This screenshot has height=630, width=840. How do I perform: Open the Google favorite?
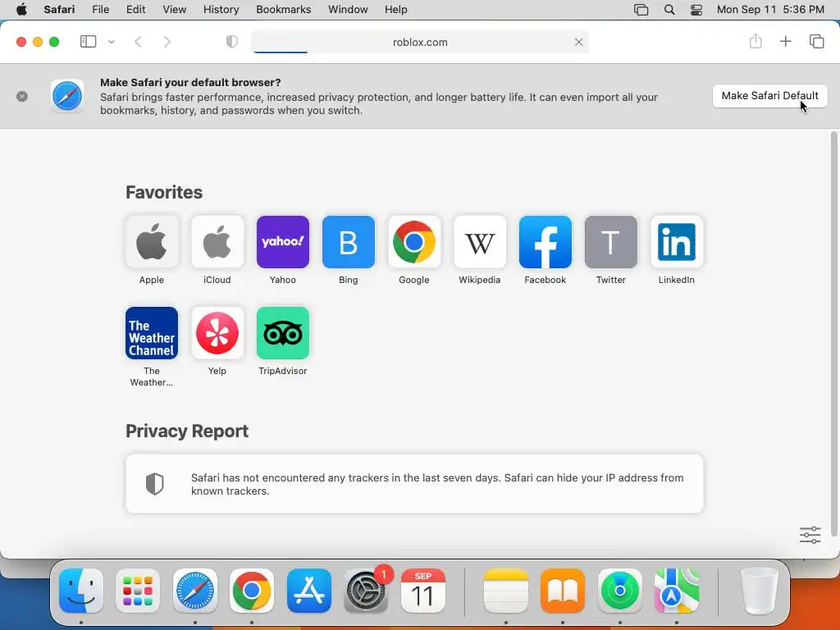pyautogui.click(x=414, y=242)
